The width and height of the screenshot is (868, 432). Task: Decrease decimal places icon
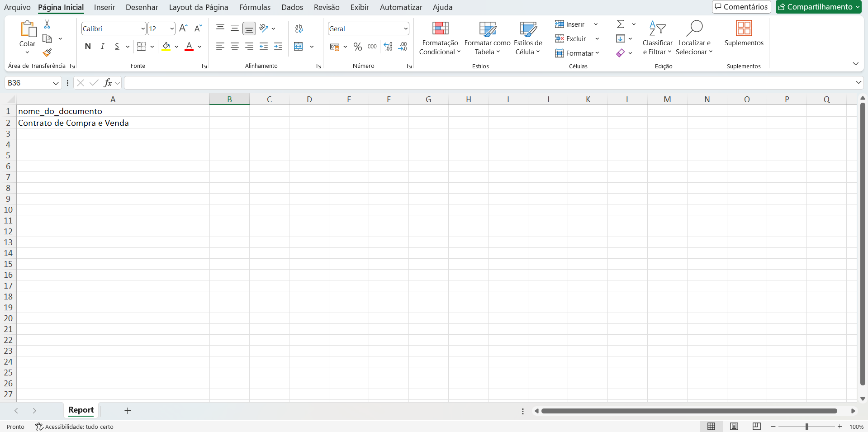(x=403, y=47)
